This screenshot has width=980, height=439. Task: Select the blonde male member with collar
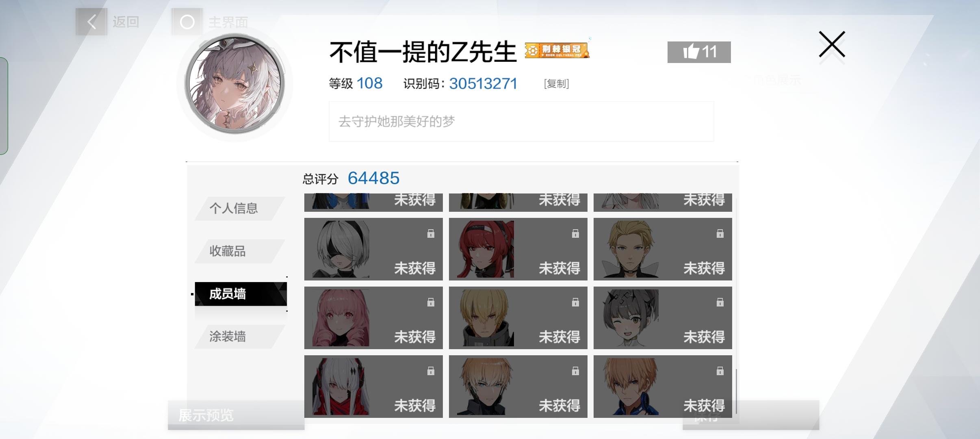pyautogui.click(x=663, y=249)
